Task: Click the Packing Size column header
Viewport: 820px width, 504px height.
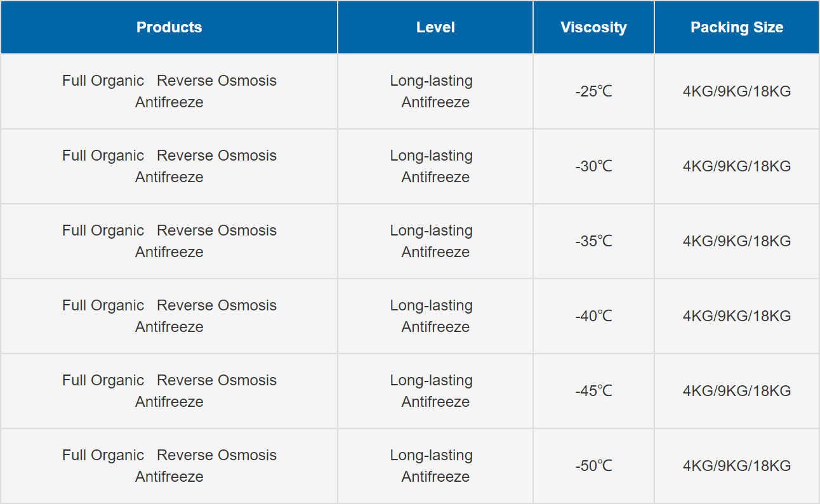Action: 737,27
